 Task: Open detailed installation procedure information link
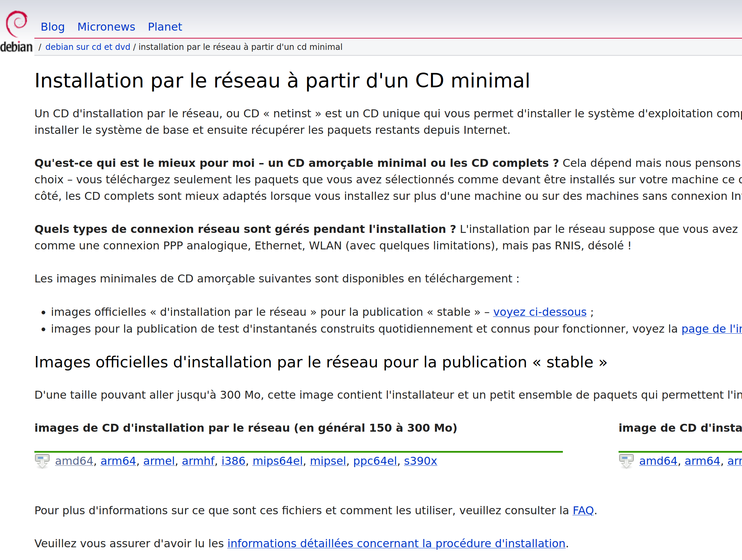click(396, 543)
